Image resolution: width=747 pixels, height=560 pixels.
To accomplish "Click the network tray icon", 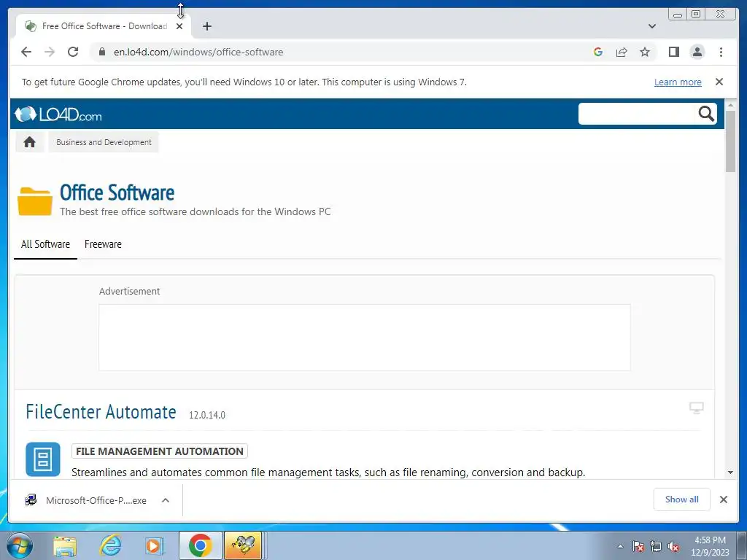I will pyautogui.click(x=656, y=546).
